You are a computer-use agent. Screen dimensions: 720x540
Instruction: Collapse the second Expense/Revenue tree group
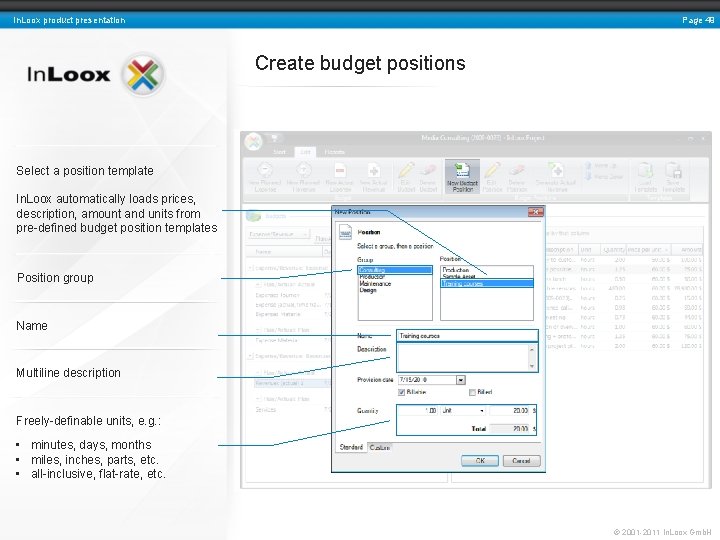(x=251, y=356)
